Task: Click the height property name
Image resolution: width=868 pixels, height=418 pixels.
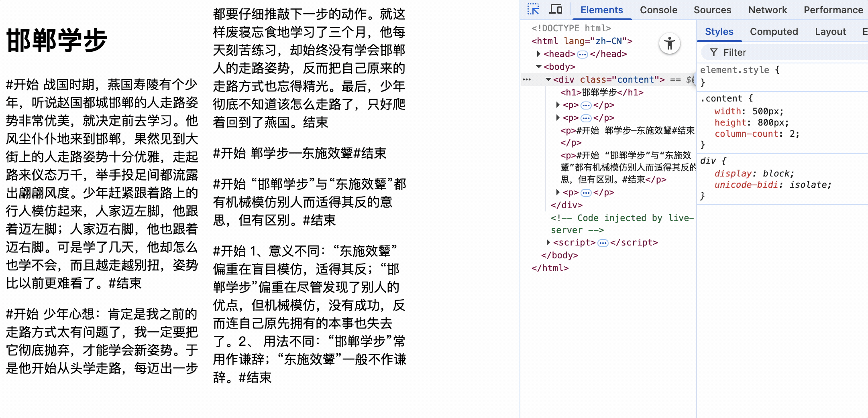Action: click(x=730, y=122)
